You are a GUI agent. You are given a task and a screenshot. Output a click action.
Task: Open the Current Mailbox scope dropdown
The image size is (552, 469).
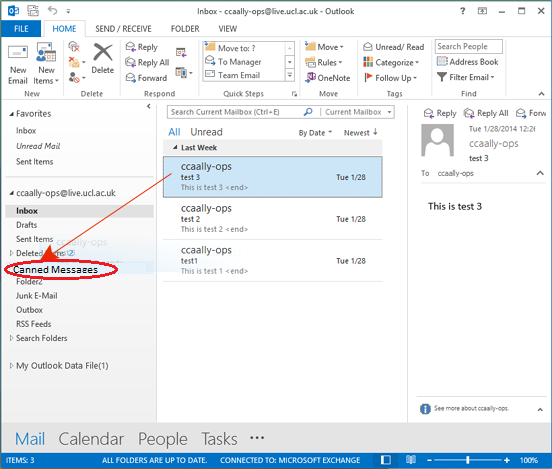[x=357, y=112]
